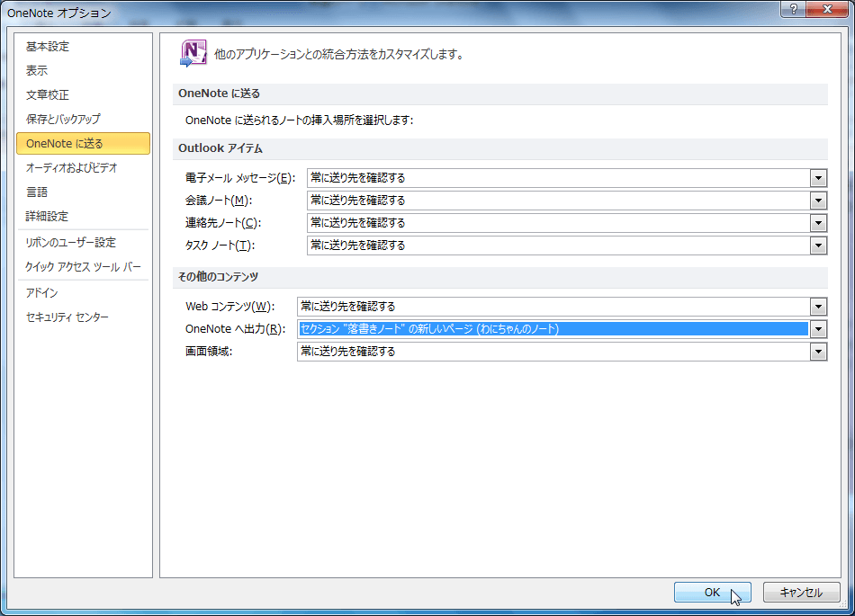The height and width of the screenshot is (616, 855).
Task: Expand the 画面領域 dropdown arrow
Action: click(818, 352)
